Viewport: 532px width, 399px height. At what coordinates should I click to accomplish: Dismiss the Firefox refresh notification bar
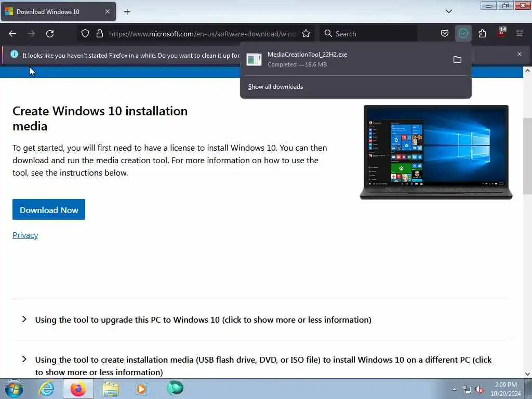coord(520,54)
